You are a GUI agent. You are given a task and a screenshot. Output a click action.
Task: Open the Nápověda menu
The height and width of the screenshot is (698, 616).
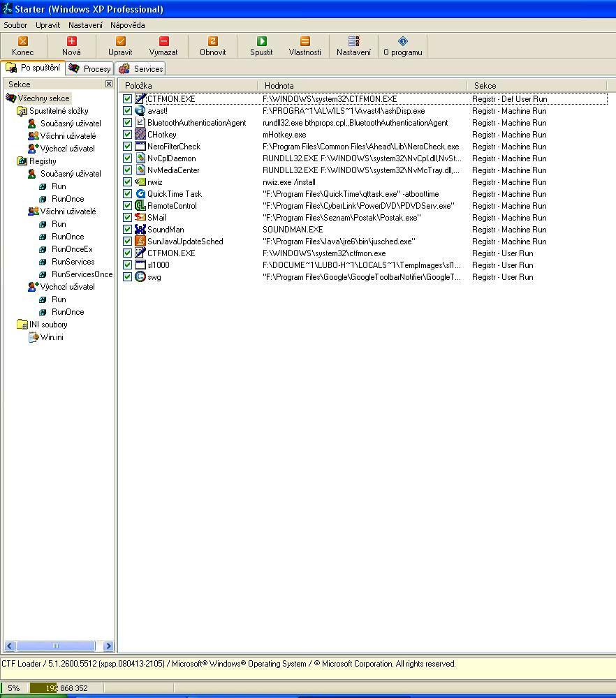click(x=128, y=25)
